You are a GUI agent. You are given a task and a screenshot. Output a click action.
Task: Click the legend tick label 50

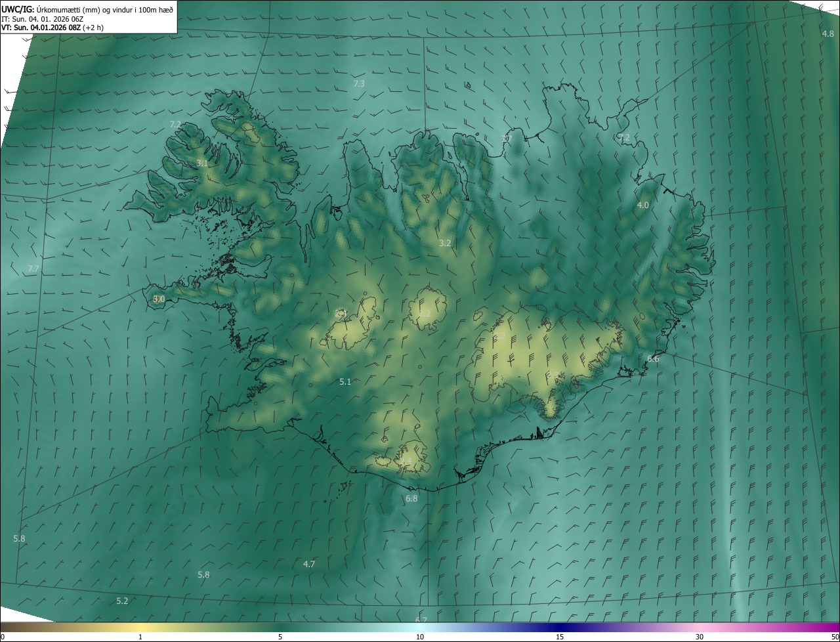(x=835, y=637)
